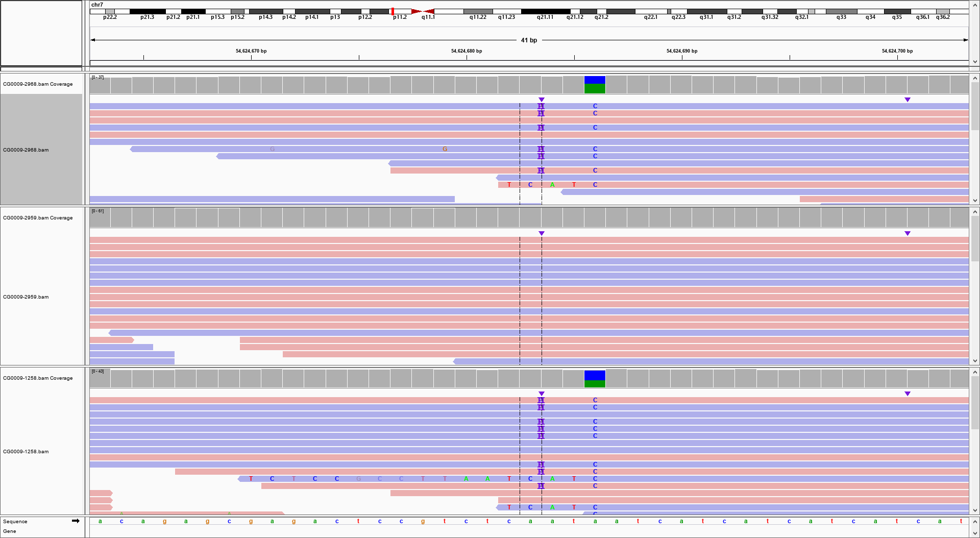The image size is (980, 538).
Task: Click the purple insertion marker in CG0009-2968 reads
Action: tap(541, 106)
